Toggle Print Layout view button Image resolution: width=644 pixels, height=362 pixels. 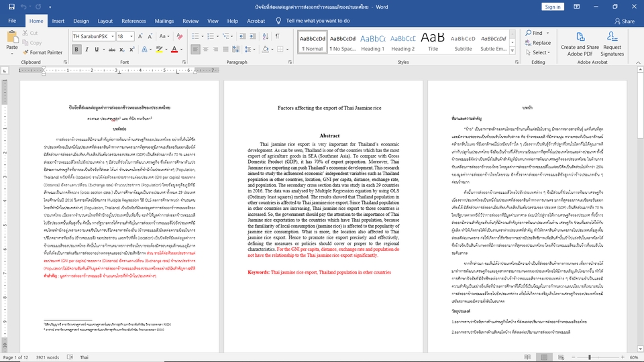544,357
